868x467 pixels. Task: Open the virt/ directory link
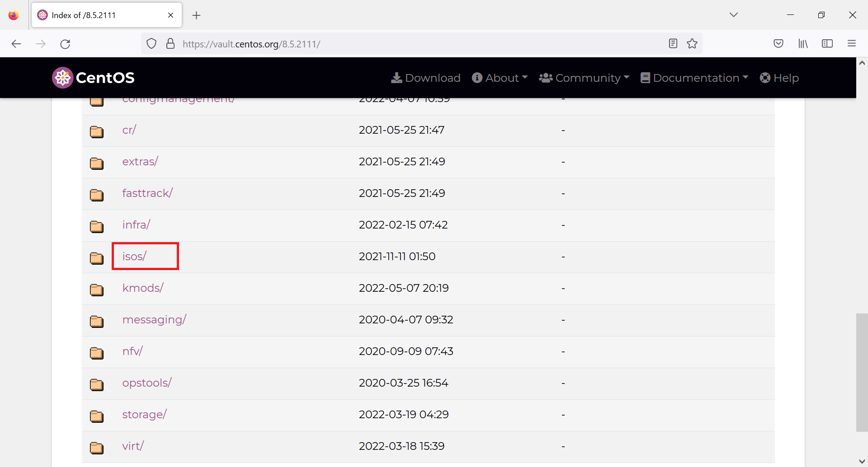point(133,446)
